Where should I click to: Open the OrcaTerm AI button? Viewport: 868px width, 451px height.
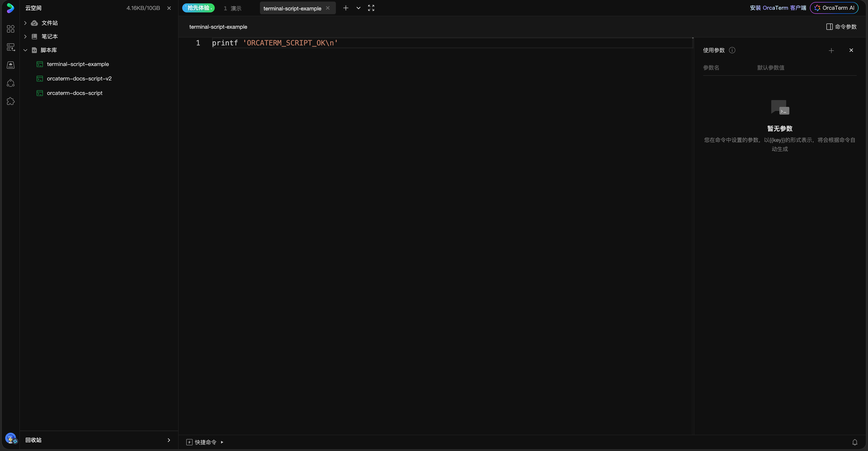(x=834, y=8)
